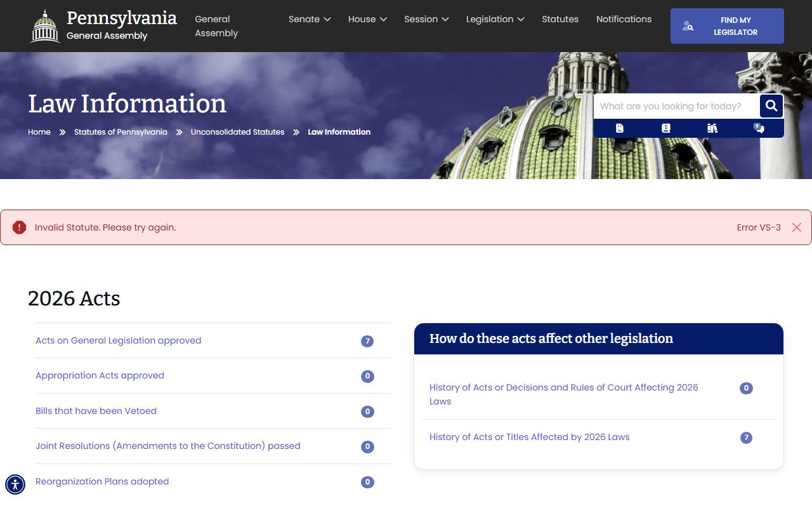Viewport: 812px width, 508px height.
Task: Expand the Legislation dropdown menu
Action: 495,19
